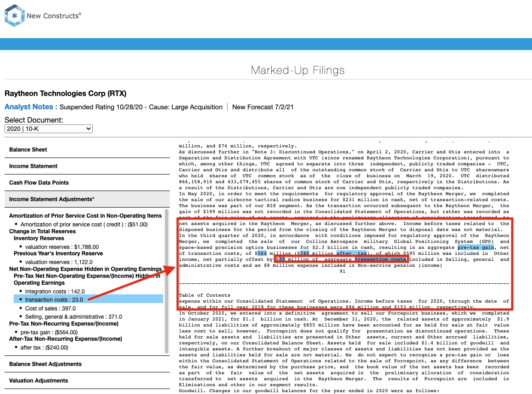Click the filing page number "91"
This screenshot has width=532, height=394.
(342, 271)
